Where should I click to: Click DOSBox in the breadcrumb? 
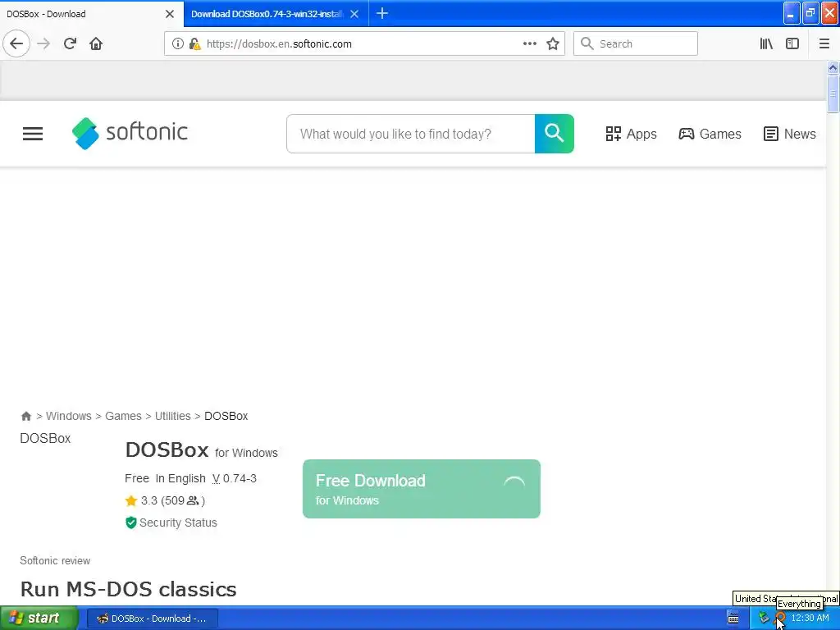click(226, 416)
